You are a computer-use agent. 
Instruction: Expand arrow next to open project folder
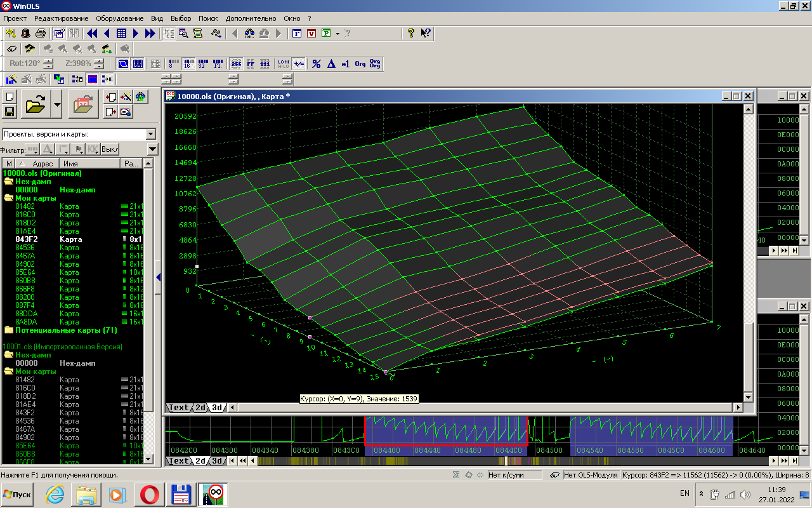coord(57,104)
